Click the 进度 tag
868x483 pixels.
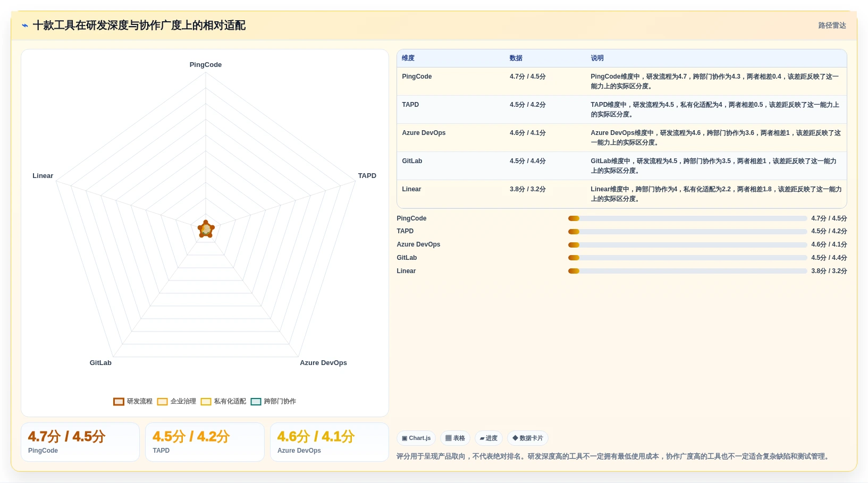pos(488,438)
